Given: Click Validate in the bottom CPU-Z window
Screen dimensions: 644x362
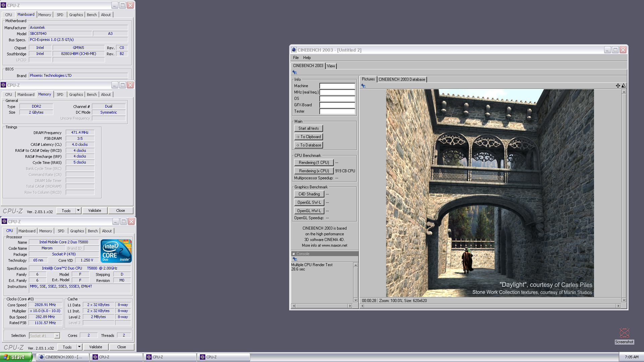Looking at the screenshot, I should pos(96,347).
